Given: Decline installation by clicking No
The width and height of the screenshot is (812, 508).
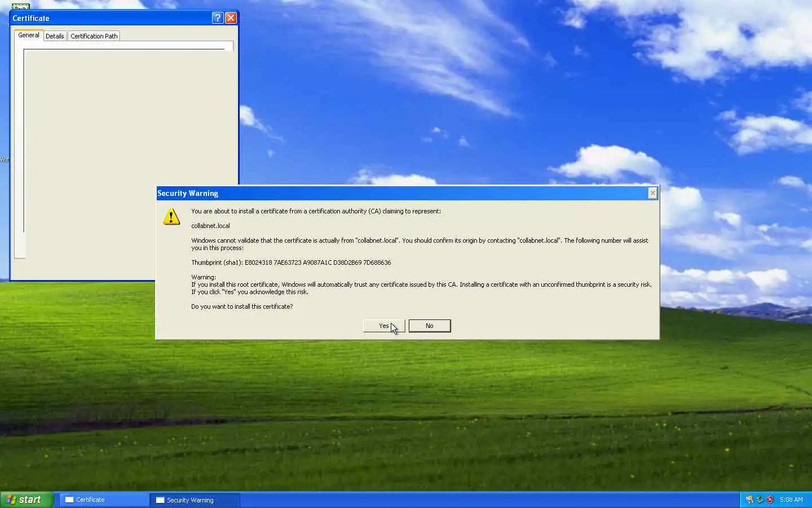Looking at the screenshot, I should (x=430, y=326).
